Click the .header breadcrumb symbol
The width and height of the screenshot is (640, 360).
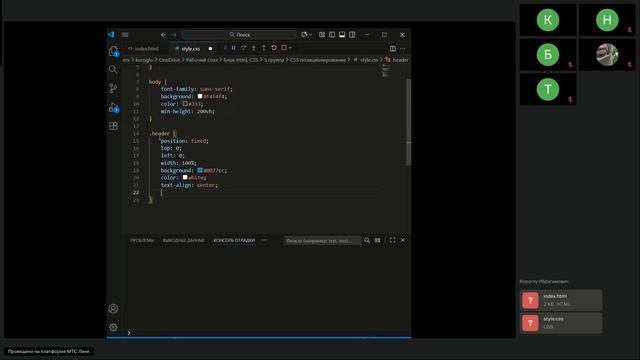tap(397, 60)
